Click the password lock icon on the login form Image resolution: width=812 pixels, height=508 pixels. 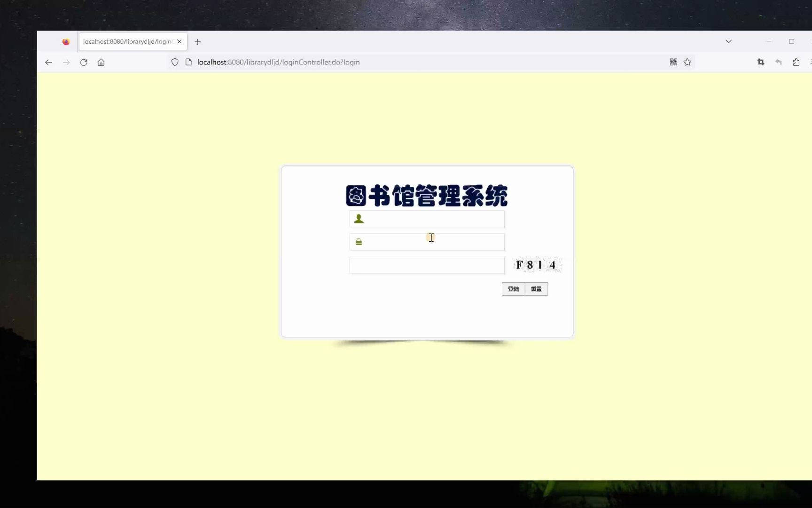point(359,241)
